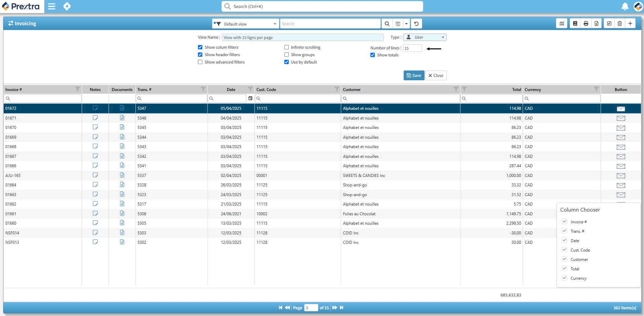This screenshot has width=644, height=316.
Task: Open document icon for NSF014 row
Action: pos(122,232)
